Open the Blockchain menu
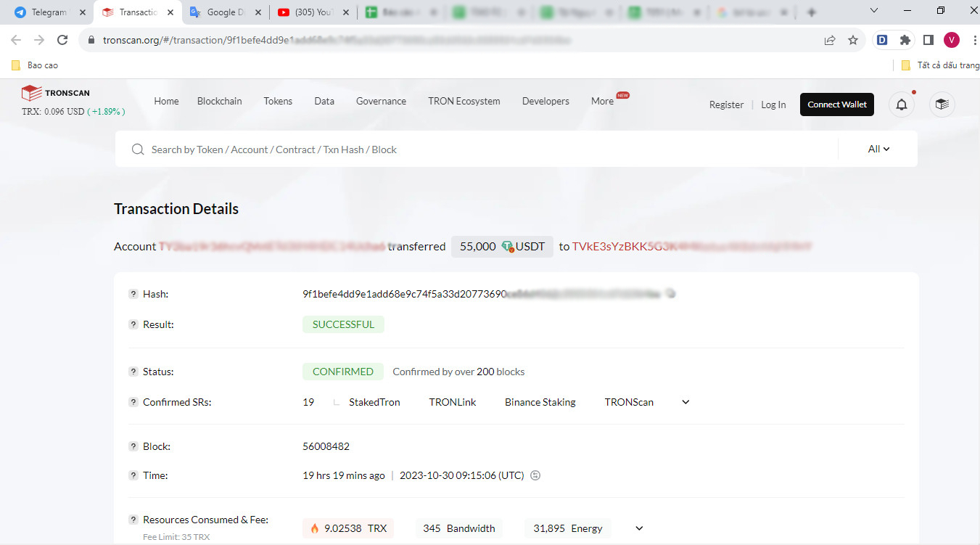 (220, 101)
